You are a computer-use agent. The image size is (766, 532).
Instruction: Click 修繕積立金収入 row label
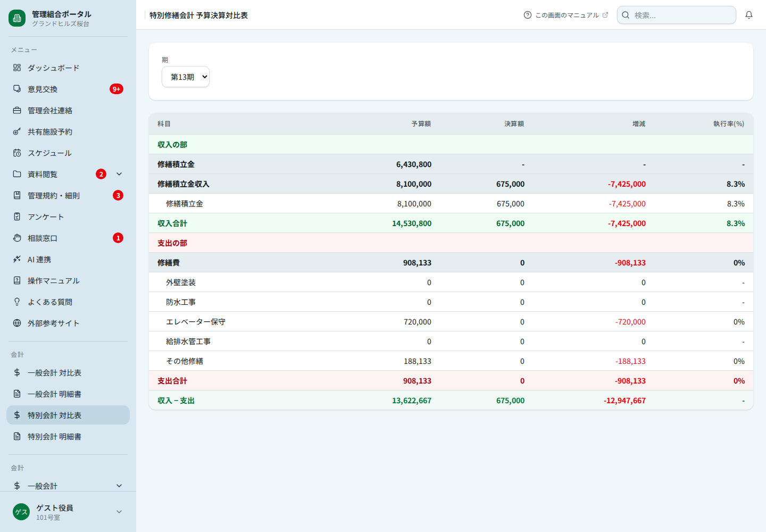click(x=184, y=184)
